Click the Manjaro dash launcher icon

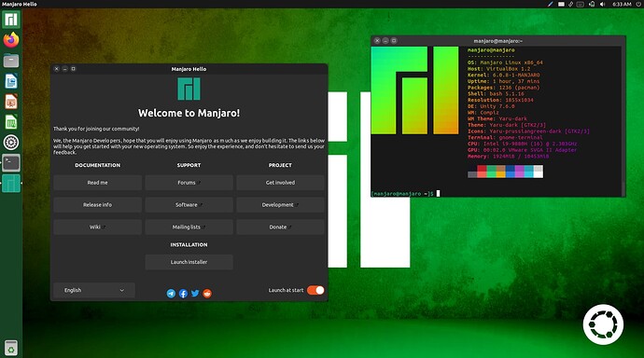click(11, 20)
